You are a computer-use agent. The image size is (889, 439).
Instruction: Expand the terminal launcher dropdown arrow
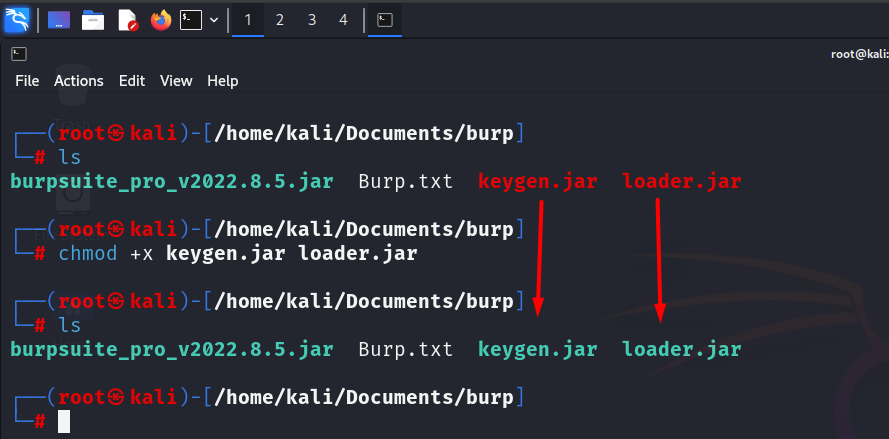214,20
